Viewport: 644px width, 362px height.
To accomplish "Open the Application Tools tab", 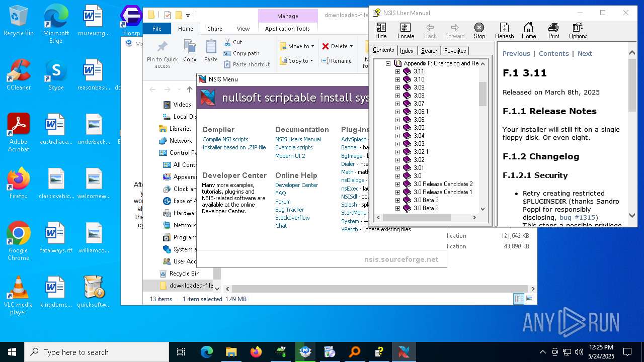I will pos(287,29).
